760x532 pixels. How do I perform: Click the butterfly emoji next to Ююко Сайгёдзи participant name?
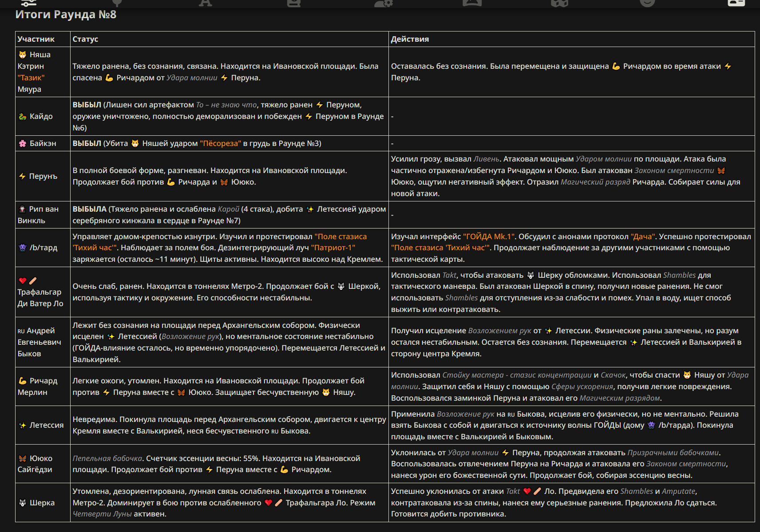(22, 458)
